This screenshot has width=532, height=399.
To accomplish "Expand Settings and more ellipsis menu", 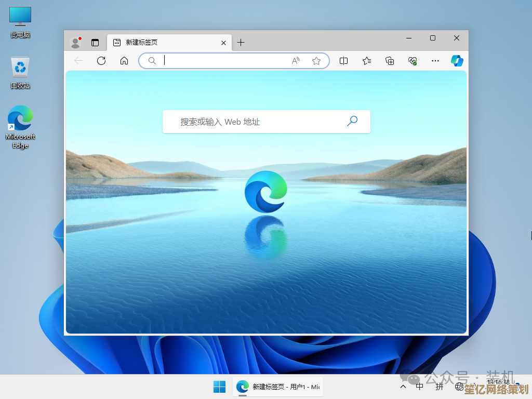I will point(435,61).
